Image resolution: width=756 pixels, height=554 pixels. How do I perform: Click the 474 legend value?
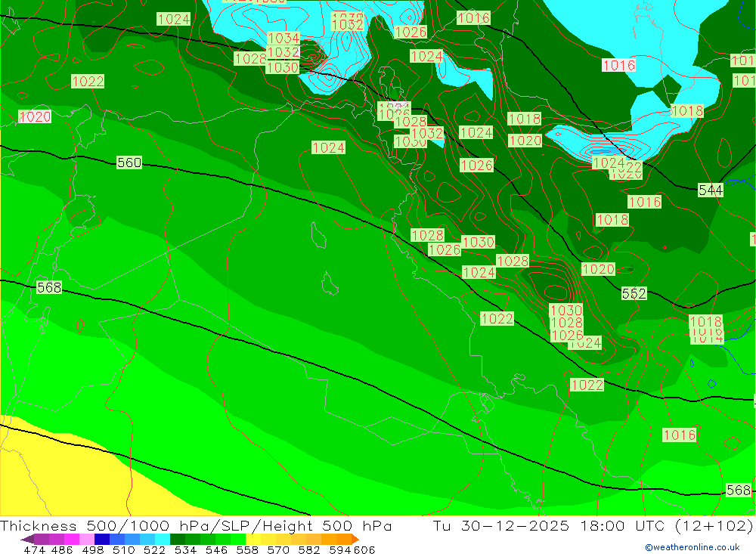point(34,549)
